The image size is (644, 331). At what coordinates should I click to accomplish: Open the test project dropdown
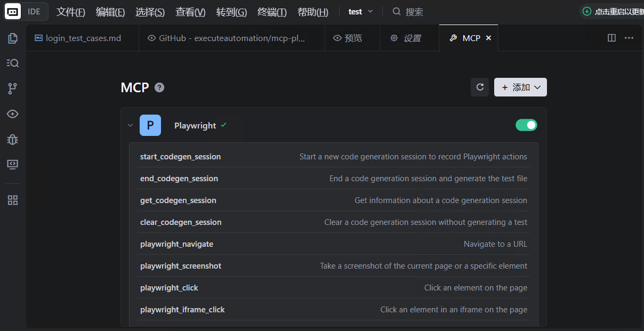[361, 11]
